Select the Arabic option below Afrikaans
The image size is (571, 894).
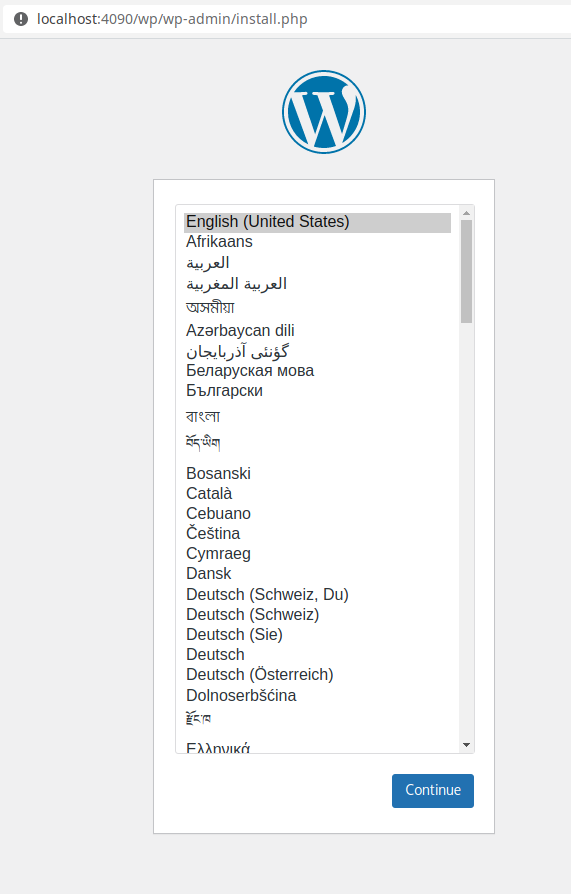click(x=318, y=263)
